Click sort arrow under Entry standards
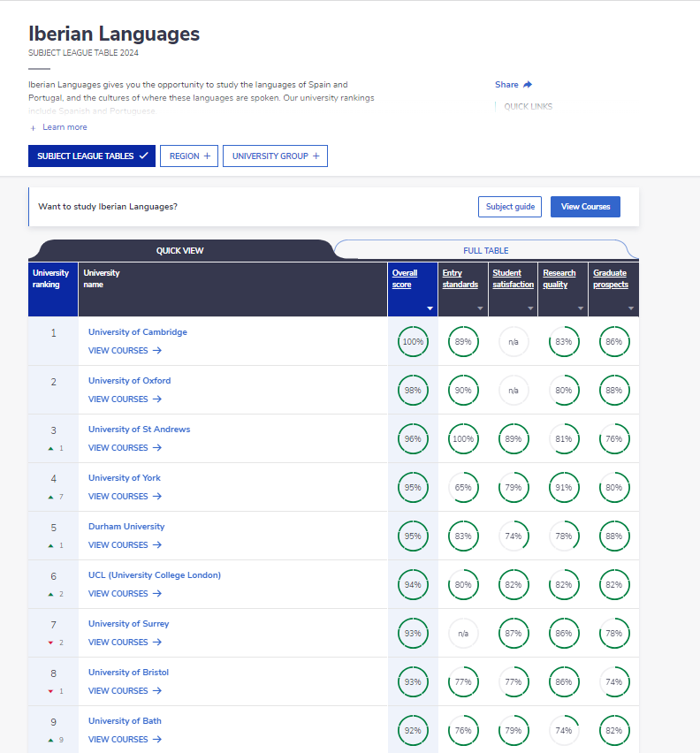Screen dimensions: 700x753 click(x=480, y=308)
